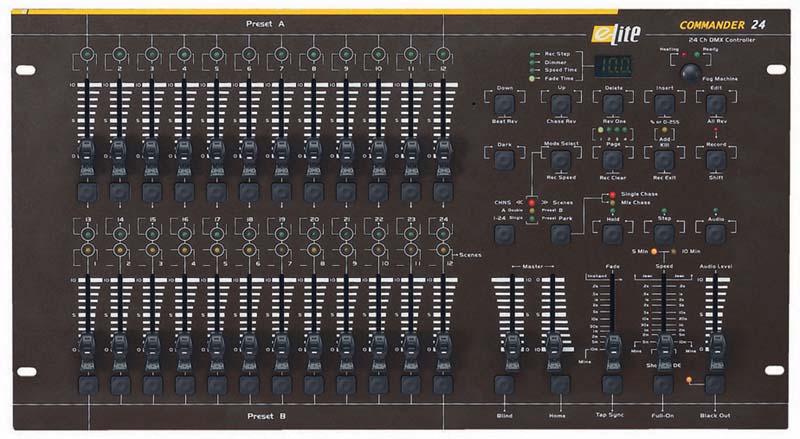The width and height of the screenshot is (800, 439).
Task: Push the Fog Machine knob button
Action: (691, 72)
